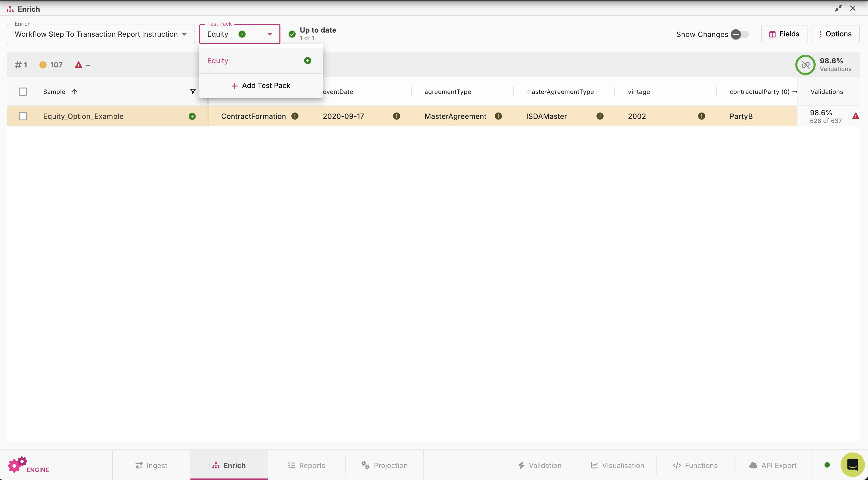Switch to the Reports tab
Image resolution: width=868 pixels, height=480 pixels.
[307, 465]
